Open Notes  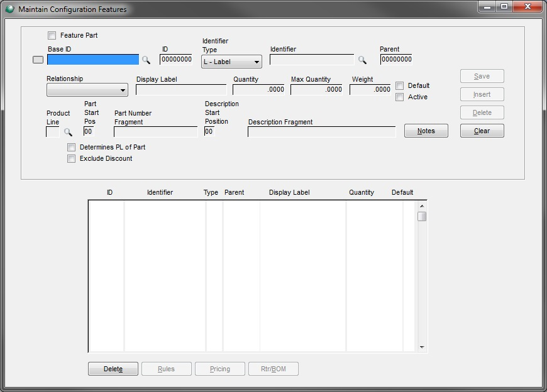(426, 131)
